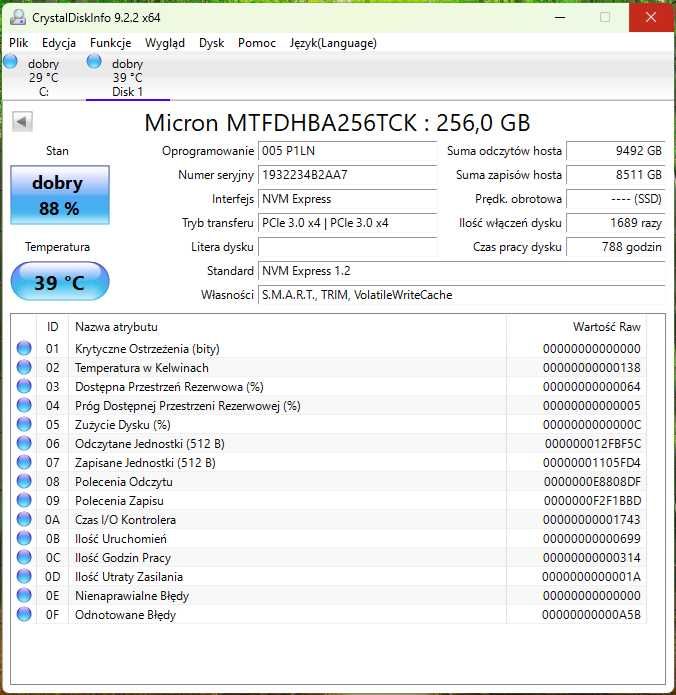Image resolution: width=676 pixels, height=695 pixels.
Task: Click raw value 0000000000A5B of Odnotowane Błędy
Action: pos(591,615)
